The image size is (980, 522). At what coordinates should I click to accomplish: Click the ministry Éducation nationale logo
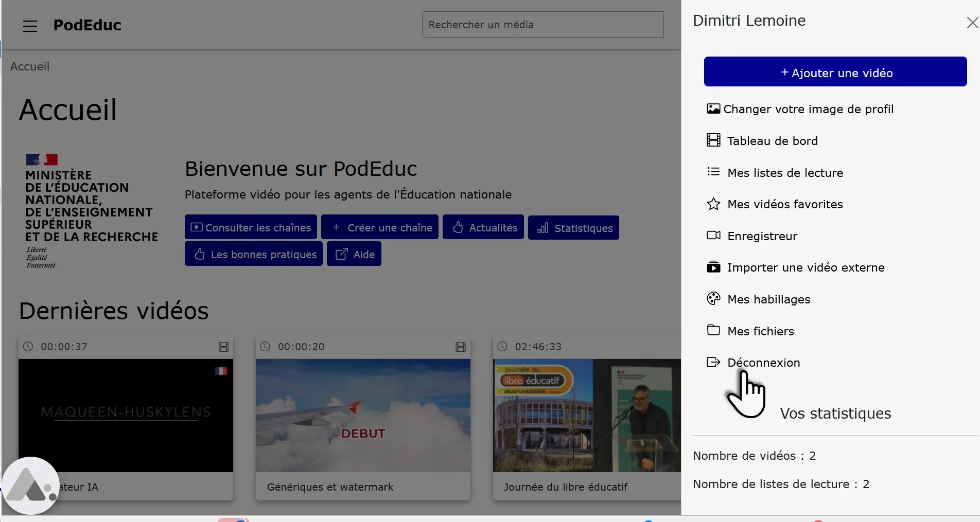(92, 211)
